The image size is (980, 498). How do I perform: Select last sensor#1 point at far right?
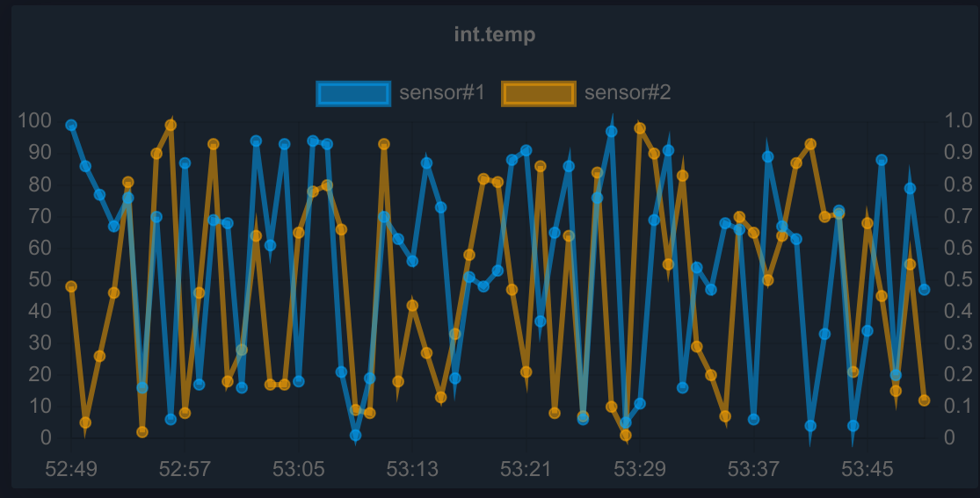[x=925, y=290]
